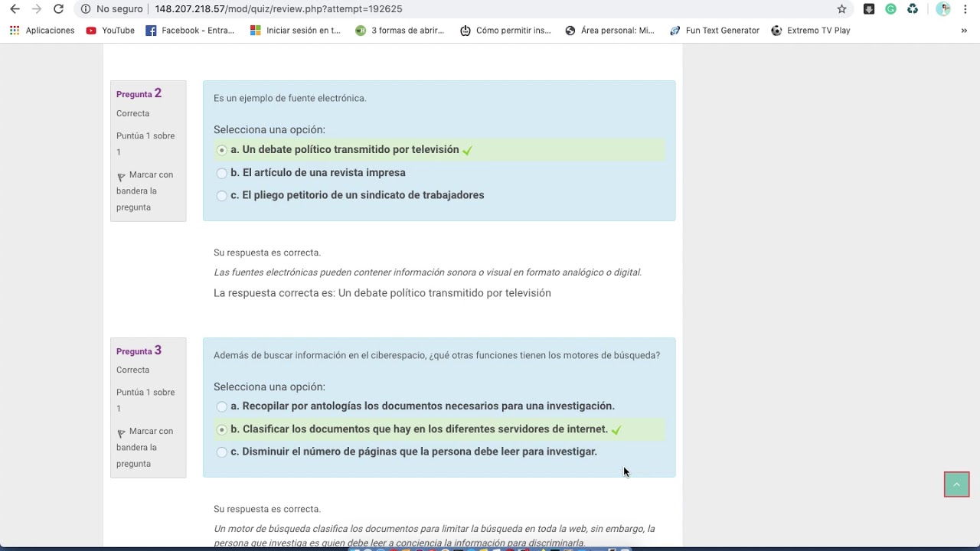The height and width of the screenshot is (551, 980).
Task: Click the 'No seguro' security label
Action: [x=119, y=9]
